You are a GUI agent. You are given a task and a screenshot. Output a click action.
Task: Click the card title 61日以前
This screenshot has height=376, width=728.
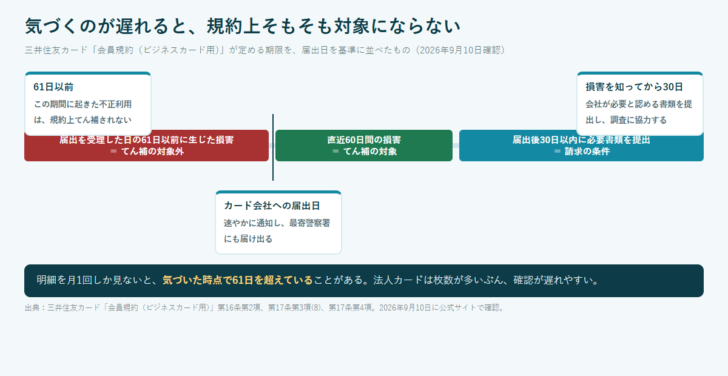(x=53, y=87)
